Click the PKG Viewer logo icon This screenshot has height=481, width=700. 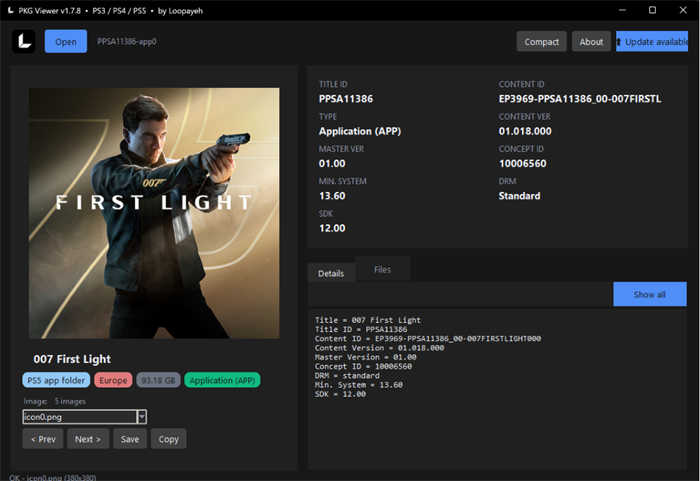coord(23,42)
